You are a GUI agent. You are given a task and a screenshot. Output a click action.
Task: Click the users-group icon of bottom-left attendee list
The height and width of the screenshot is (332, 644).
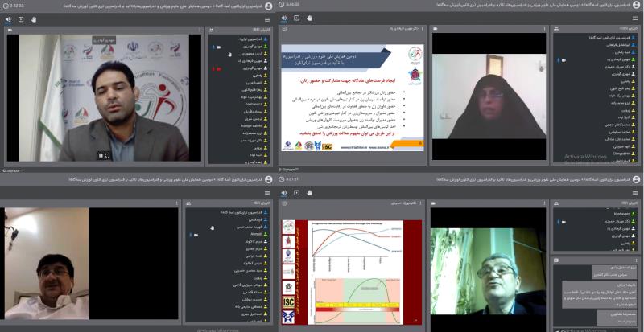(x=188, y=203)
